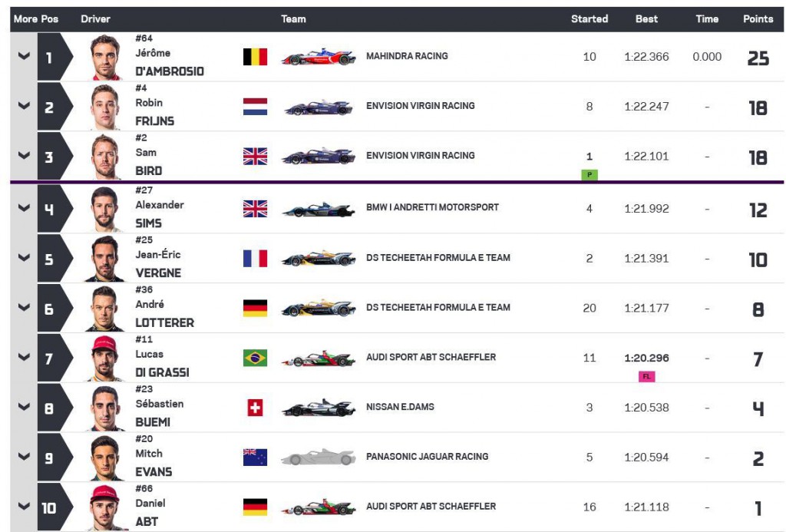The height and width of the screenshot is (532, 786).
Task: Expand the Daniel Abt row chevron
Action: point(24,507)
